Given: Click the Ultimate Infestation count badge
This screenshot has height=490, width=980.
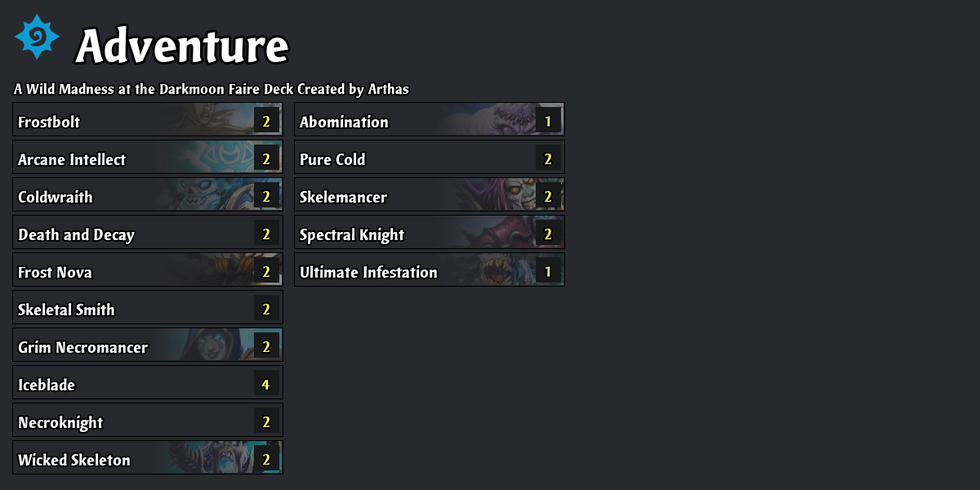Looking at the screenshot, I should tap(547, 270).
